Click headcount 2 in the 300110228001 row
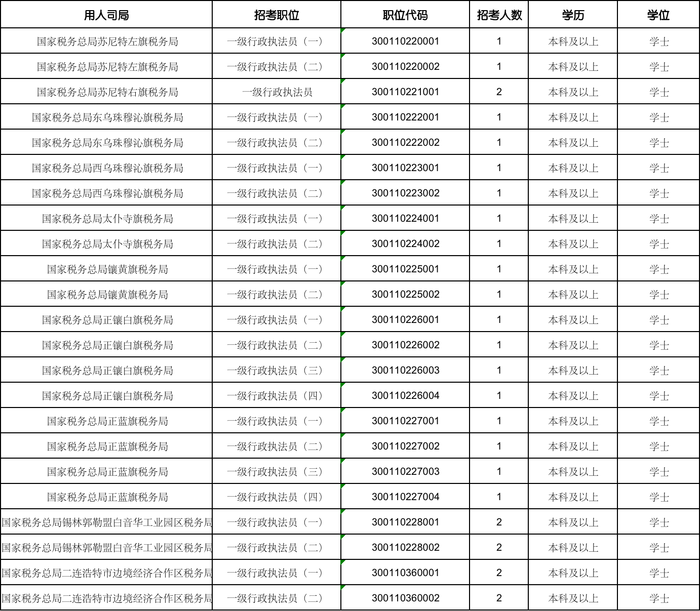Screen dimensions: 700x611 (x=499, y=522)
